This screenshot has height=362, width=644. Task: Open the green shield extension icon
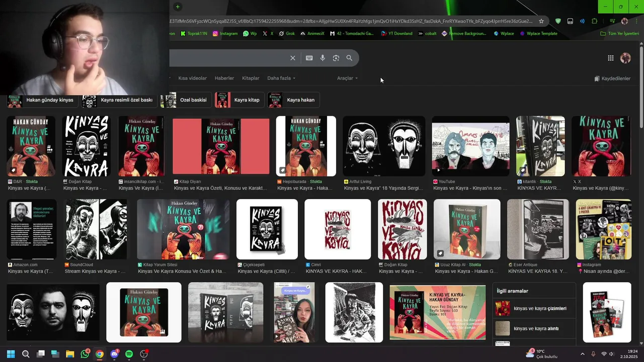pos(558,21)
